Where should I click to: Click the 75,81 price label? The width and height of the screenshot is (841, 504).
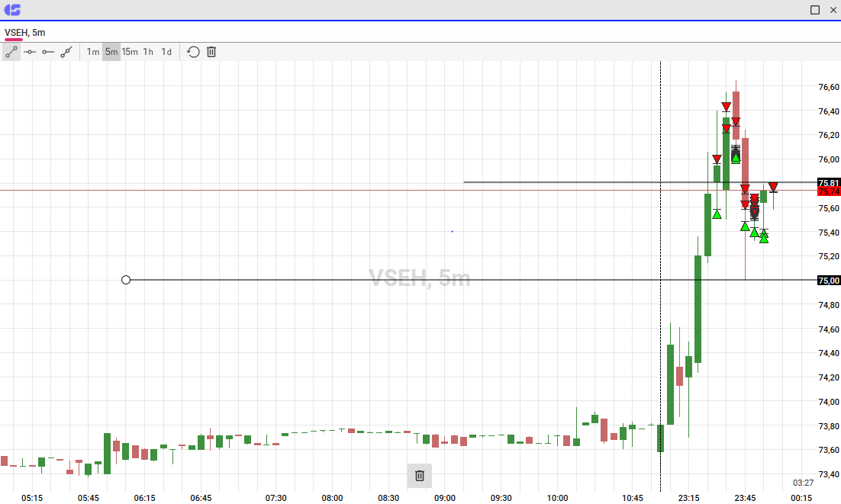[829, 183]
